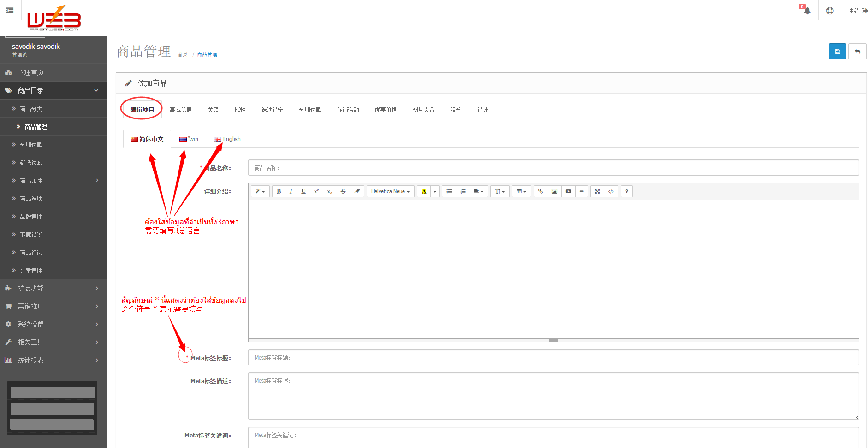The height and width of the screenshot is (448, 868).
Task: Click the eraser clear-formatting icon
Action: 357,191
